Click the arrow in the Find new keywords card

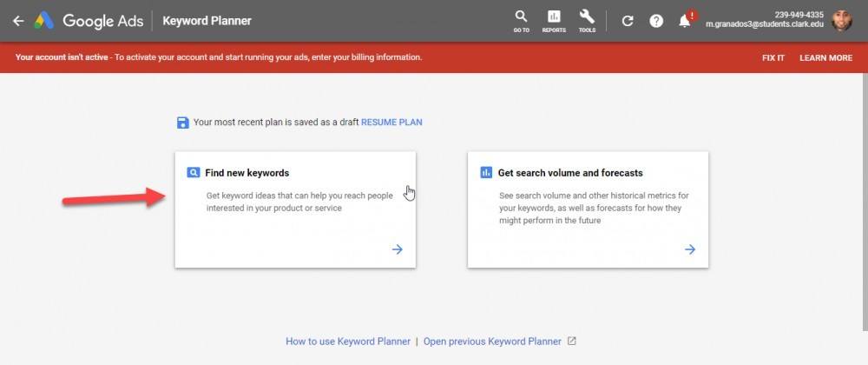397,249
